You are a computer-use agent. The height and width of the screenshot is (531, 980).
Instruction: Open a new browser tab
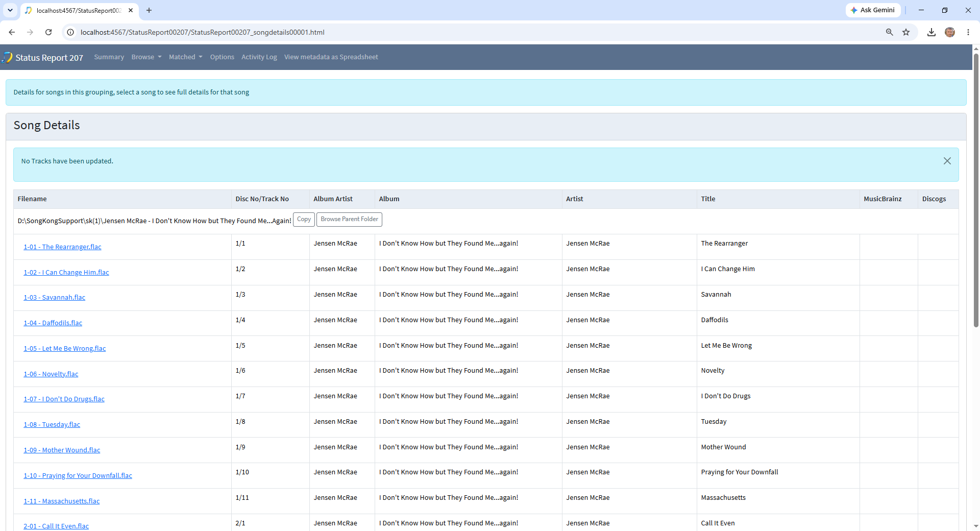[149, 10]
